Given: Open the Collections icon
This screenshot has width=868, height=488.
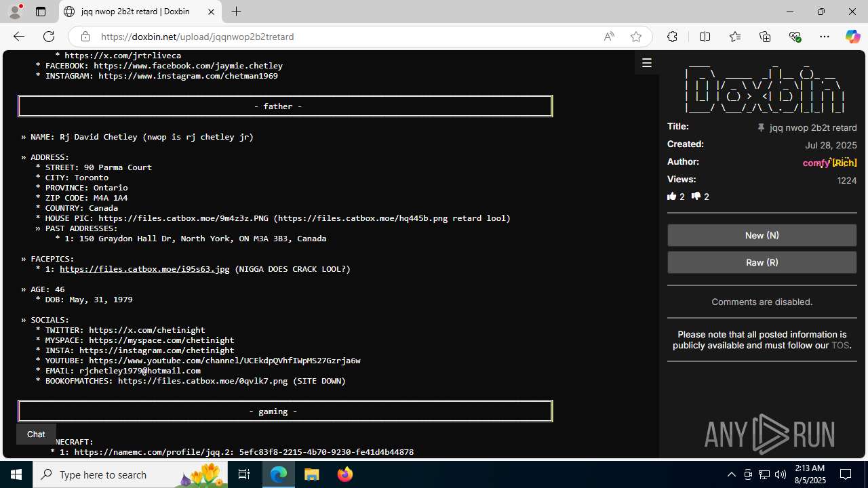Looking at the screenshot, I should (x=765, y=37).
